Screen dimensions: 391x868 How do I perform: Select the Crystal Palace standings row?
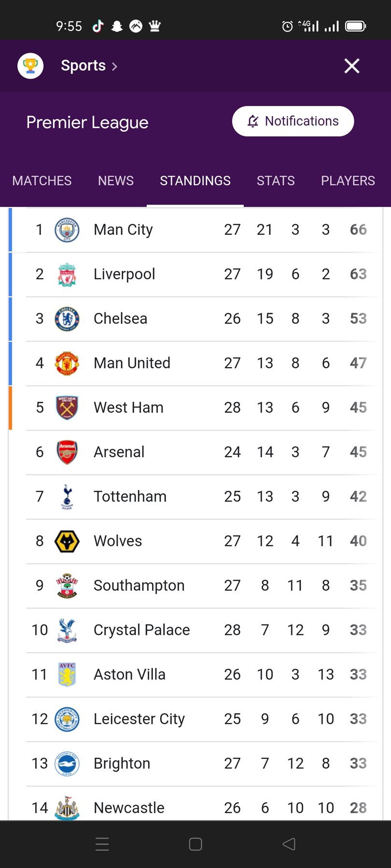point(193,630)
